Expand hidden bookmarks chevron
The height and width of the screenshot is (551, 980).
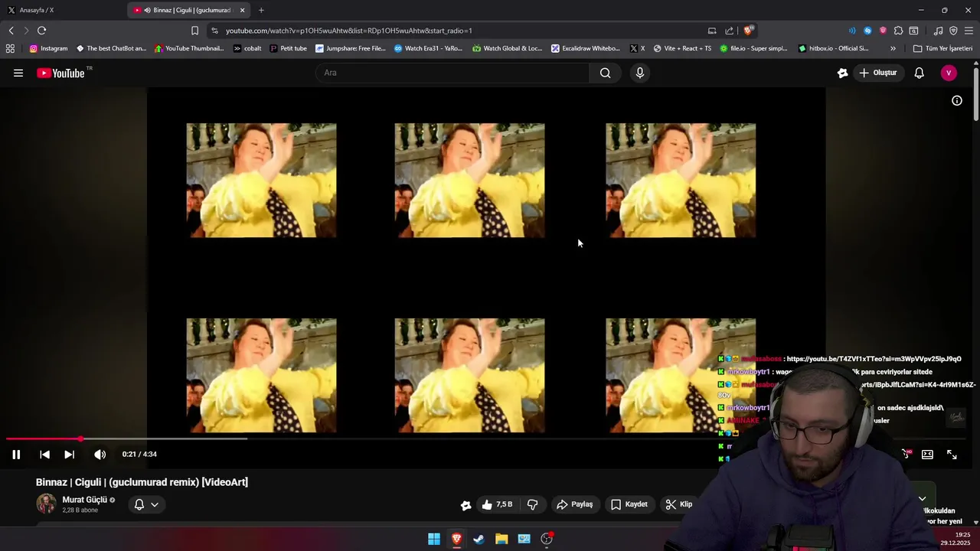(893, 48)
